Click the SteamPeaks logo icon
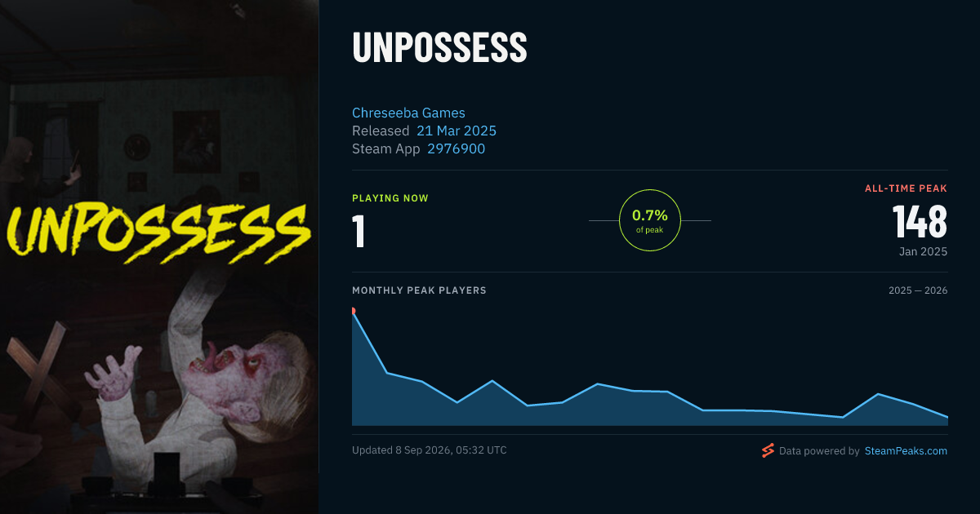The height and width of the screenshot is (514, 980). [768, 450]
